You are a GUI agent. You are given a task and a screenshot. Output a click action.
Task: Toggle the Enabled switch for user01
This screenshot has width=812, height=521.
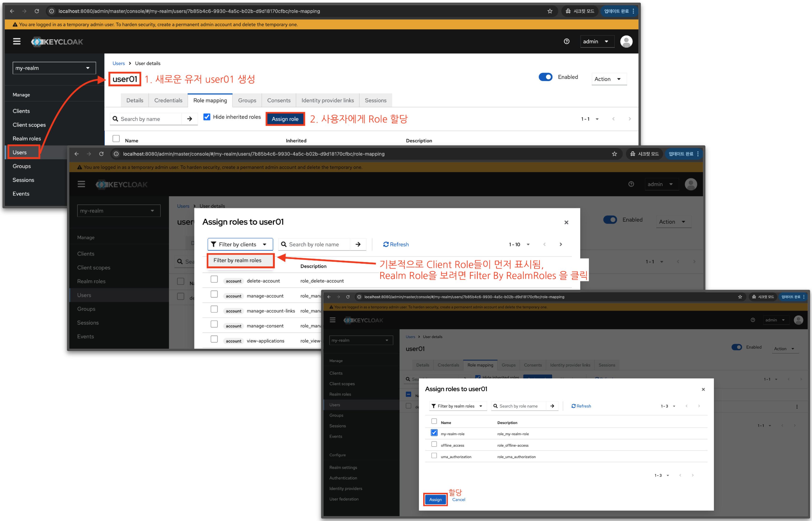pyautogui.click(x=545, y=77)
